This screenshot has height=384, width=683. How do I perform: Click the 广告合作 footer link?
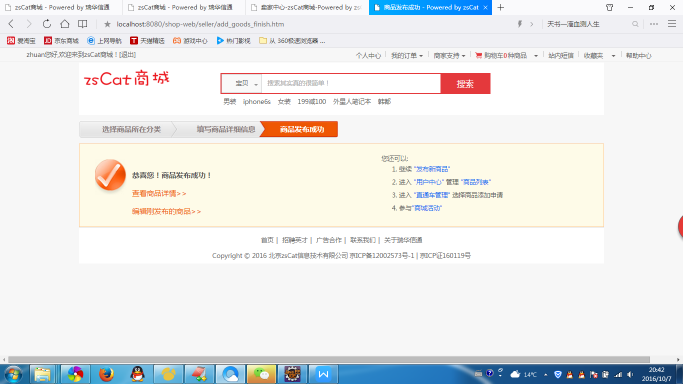(x=328, y=240)
